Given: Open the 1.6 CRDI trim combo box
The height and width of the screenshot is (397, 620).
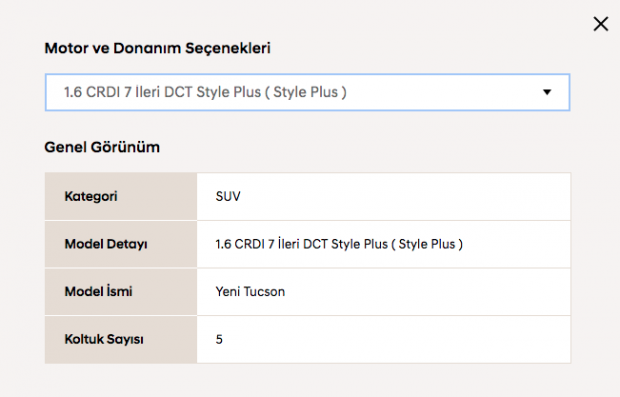Looking at the screenshot, I should coord(307,92).
